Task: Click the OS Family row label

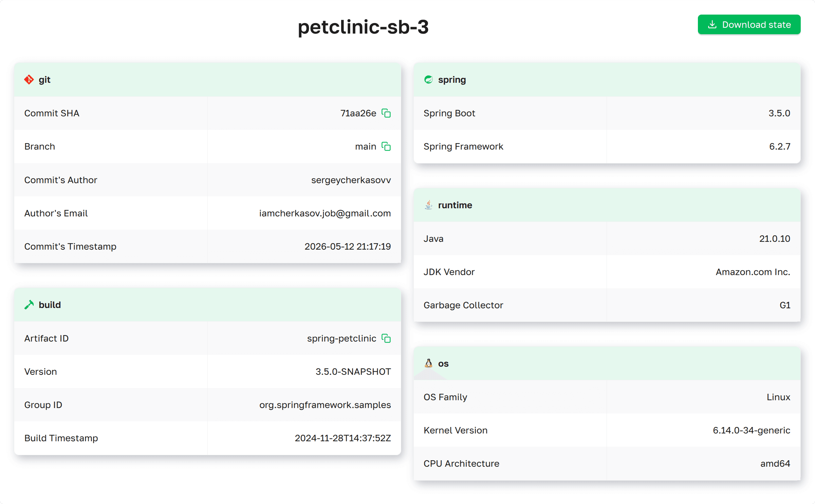Action: click(445, 398)
